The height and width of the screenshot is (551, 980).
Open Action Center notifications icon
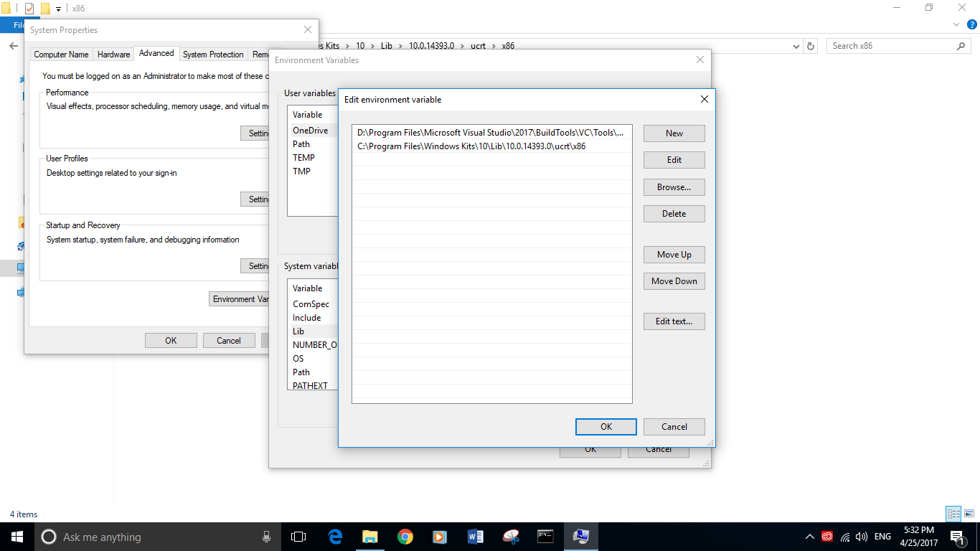(957, 537)
